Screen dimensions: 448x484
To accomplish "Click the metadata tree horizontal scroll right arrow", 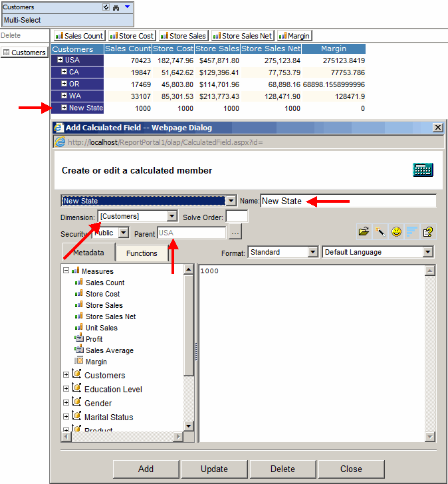I will point(178,436).
